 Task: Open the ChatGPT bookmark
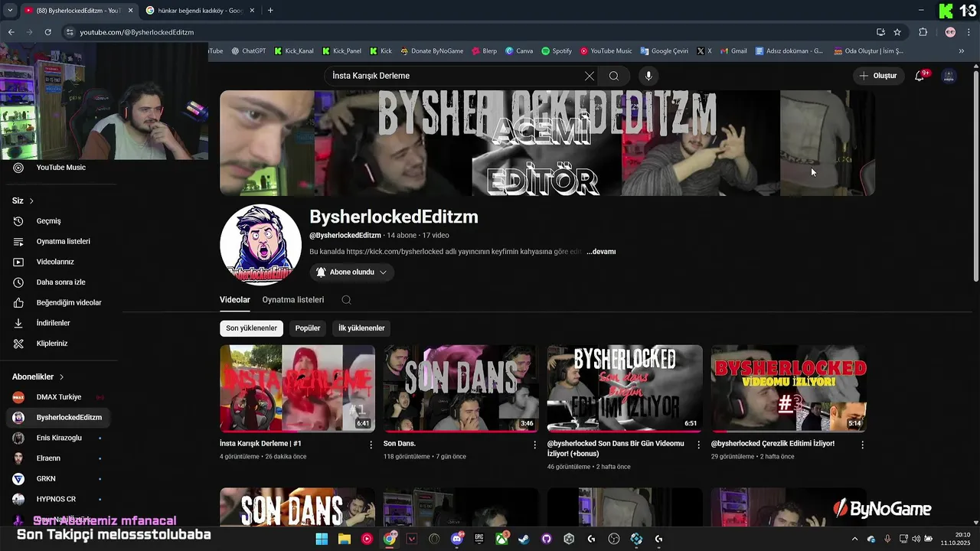(x=249, y=51)
